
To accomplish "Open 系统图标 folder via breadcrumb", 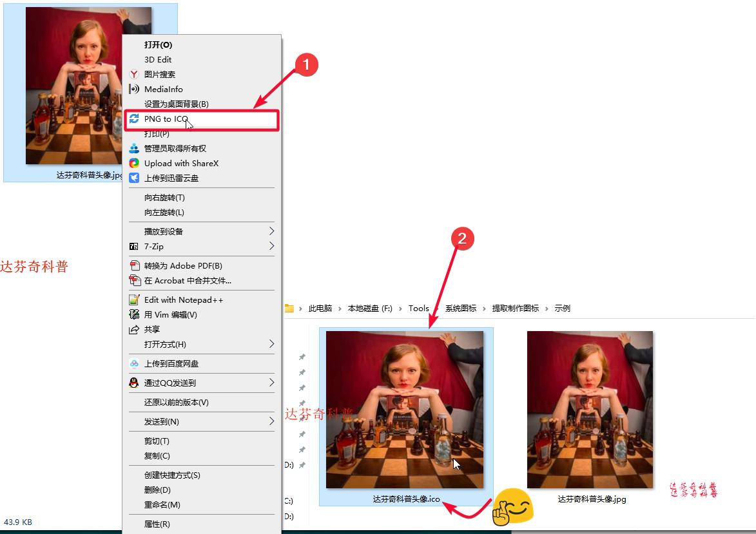I will 461,308.
